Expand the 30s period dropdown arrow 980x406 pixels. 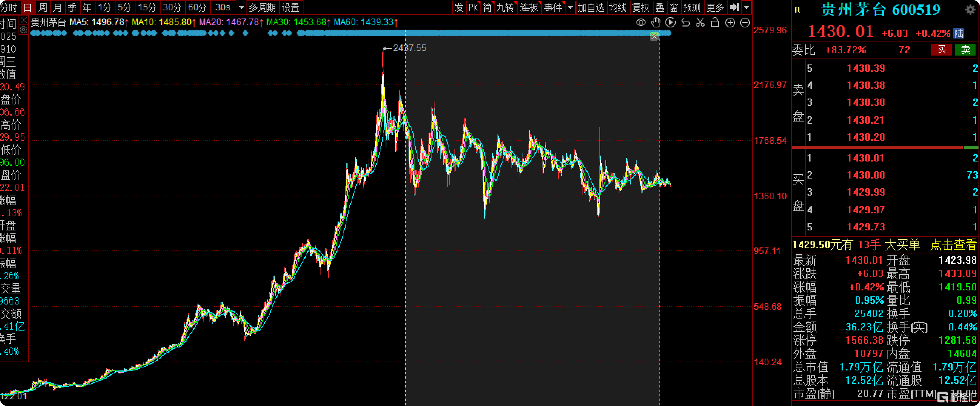(x=241, y=7)
